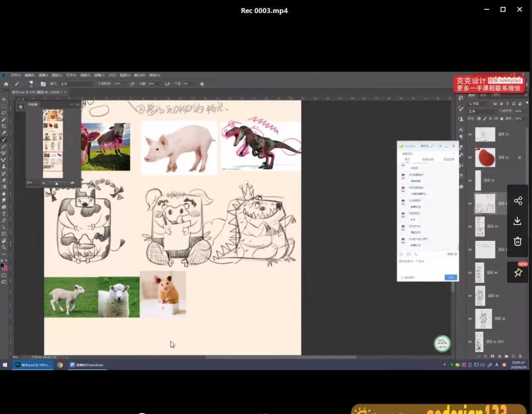Viewport: 532px width, 414px height.
Task: Click the blue send button in chat window
Action: coord(451,277)
